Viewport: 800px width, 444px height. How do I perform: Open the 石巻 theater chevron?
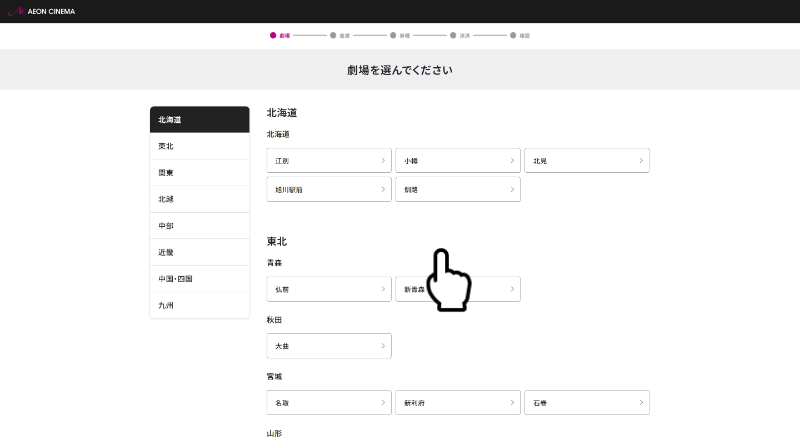coord(641,403)
